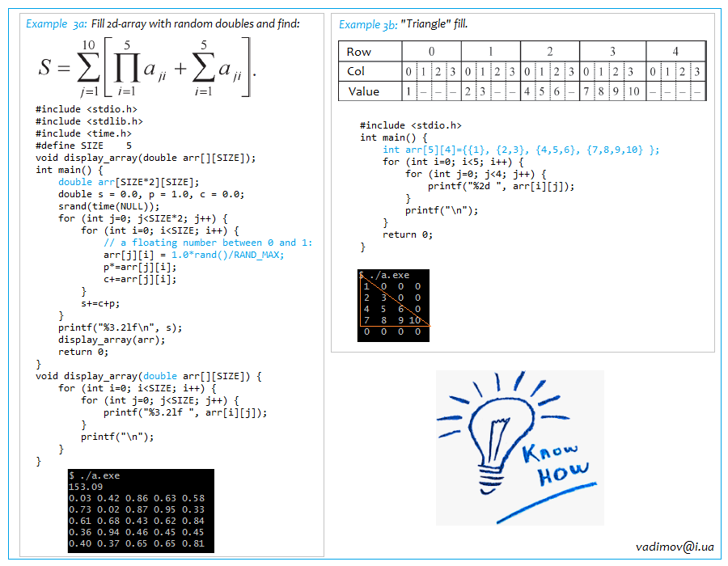Click the blue array initializer line "int arr[5][4]=..."
Image resolution: width=728 pixels, height=566 pixels.
(x=521, y=150)
